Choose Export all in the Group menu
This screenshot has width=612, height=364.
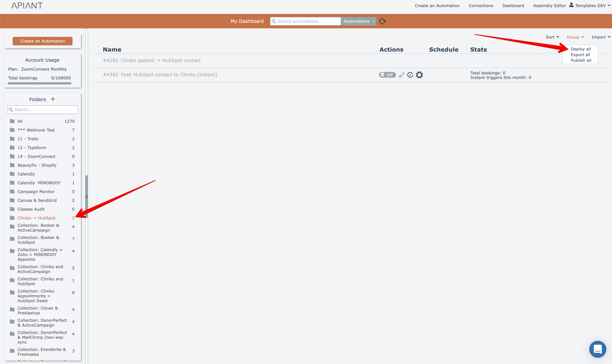[580, 55]
